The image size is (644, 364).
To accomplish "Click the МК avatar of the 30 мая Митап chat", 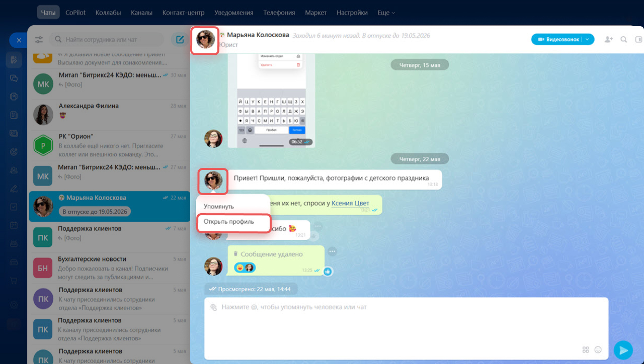I will coord(43,84).
